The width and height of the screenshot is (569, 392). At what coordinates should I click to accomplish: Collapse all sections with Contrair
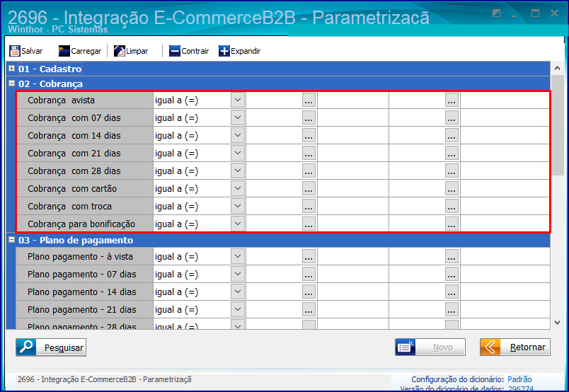pyautogui.click(x=189, y=51)
